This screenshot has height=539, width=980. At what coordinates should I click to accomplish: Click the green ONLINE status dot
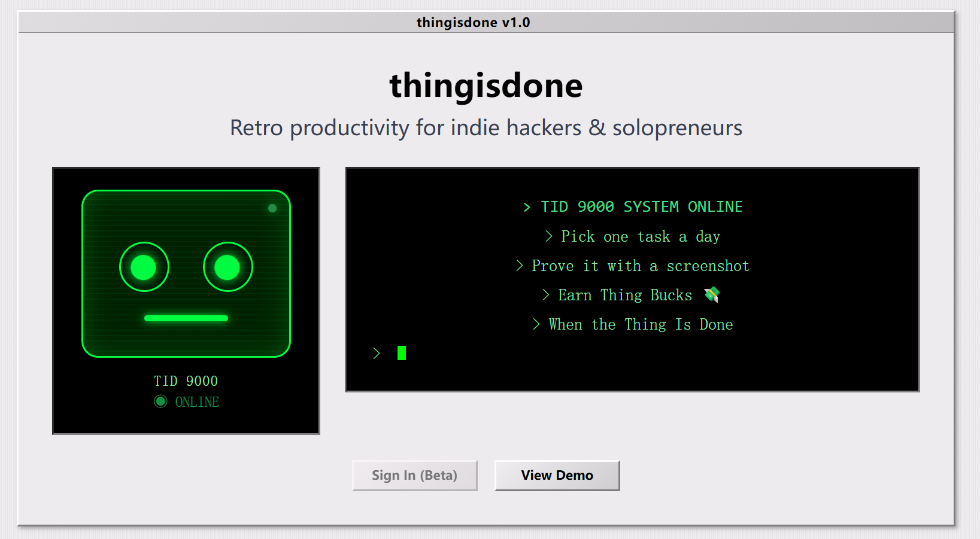coord(160,401)
